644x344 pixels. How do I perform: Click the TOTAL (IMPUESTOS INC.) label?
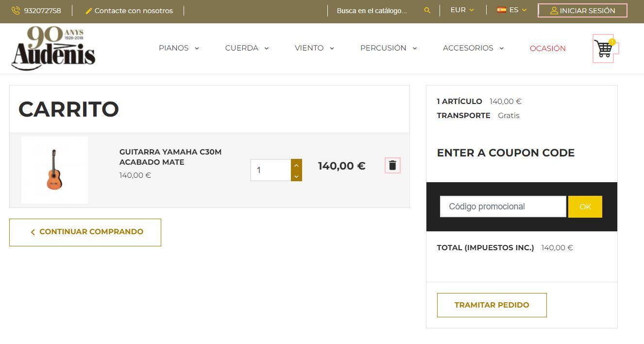coord(485,247)
